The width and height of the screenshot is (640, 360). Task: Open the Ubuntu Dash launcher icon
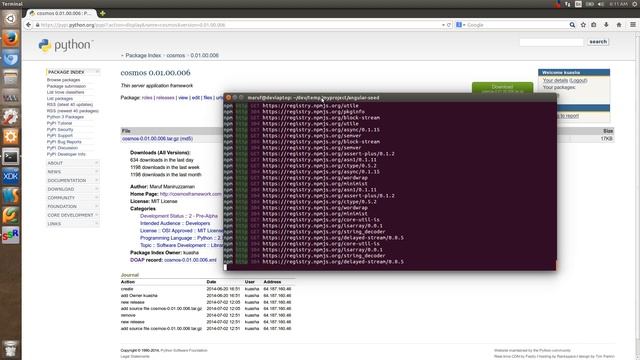click(11, 19)
